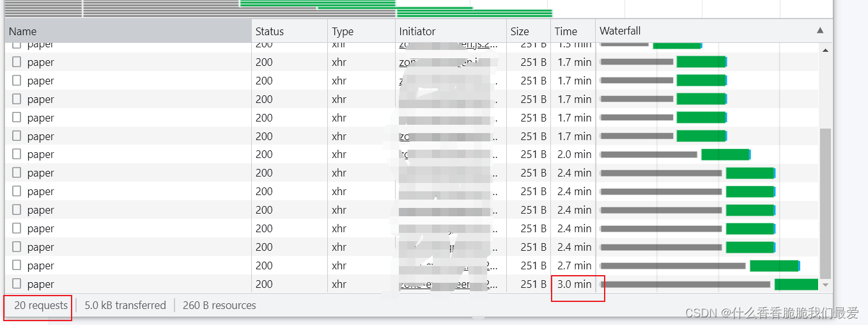Screen dimensions: 868x325
Task: Click the scrollbar down arrow in the request list
Action: pyautogui.click(x=825, y=285)
